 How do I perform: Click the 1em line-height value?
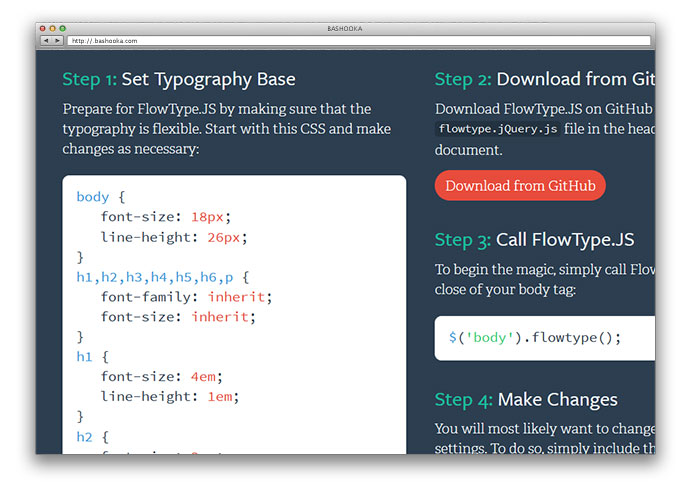point(220,397)
